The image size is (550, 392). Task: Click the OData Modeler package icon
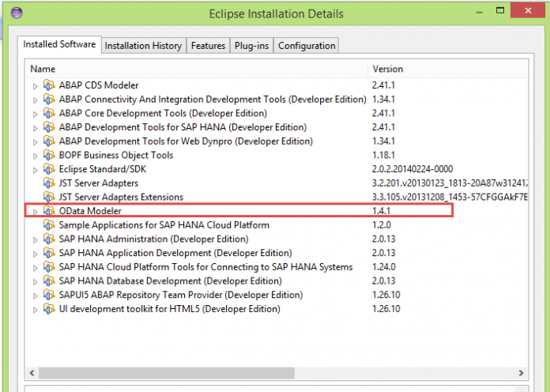coord(49,211)
